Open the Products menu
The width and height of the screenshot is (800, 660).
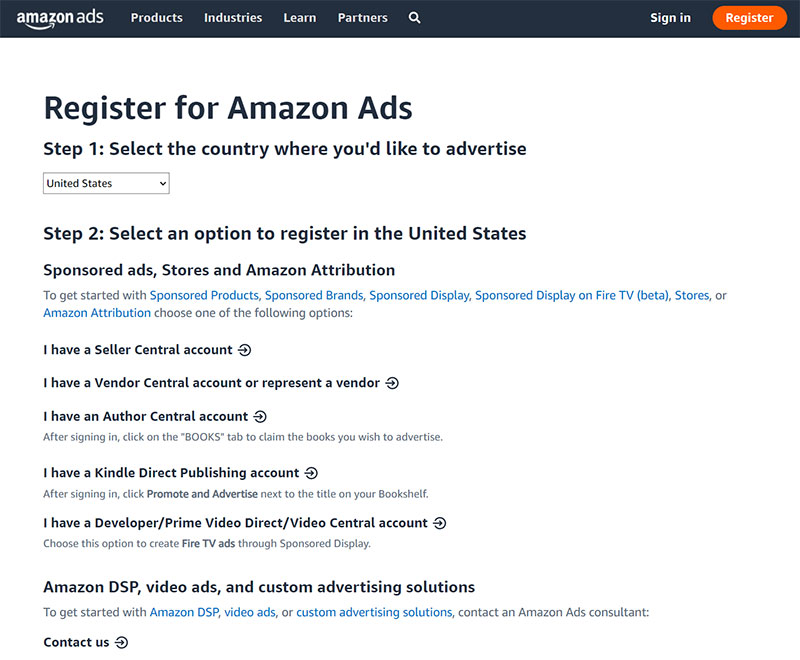point(156,18)
